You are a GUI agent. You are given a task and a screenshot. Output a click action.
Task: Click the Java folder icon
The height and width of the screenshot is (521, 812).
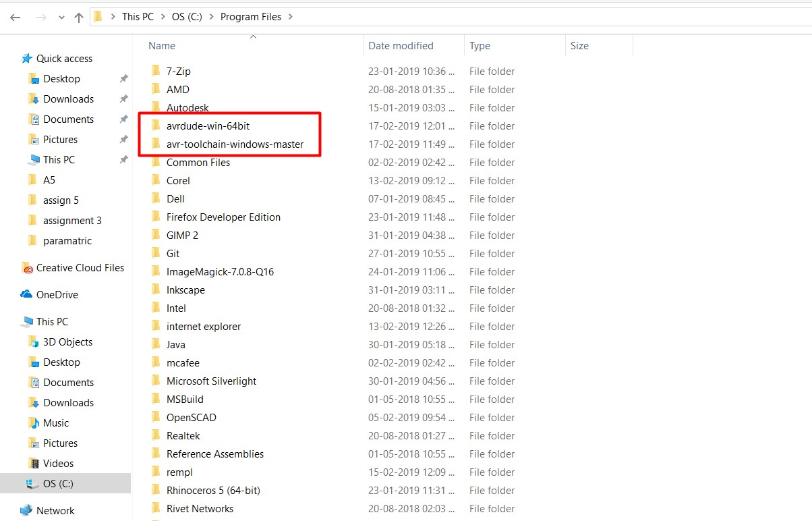[155, 345]
